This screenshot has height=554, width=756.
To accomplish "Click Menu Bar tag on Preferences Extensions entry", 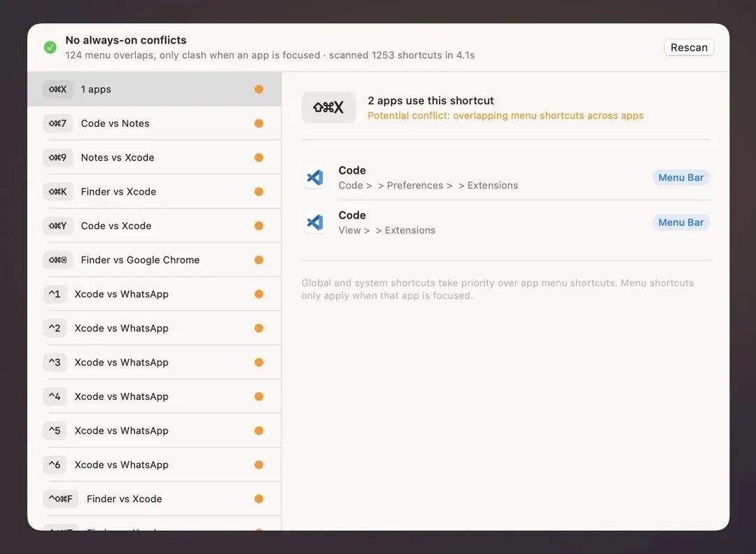I will (681, 178).
